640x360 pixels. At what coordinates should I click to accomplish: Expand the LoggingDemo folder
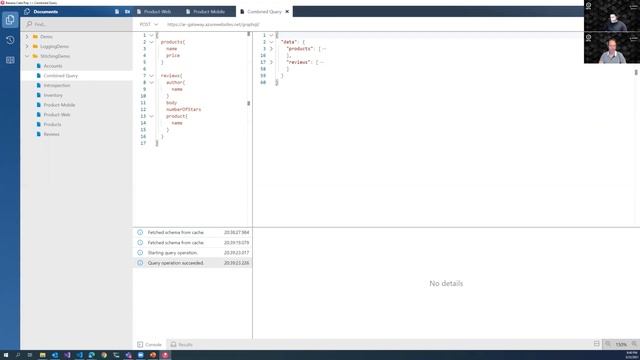coord(27,47)
